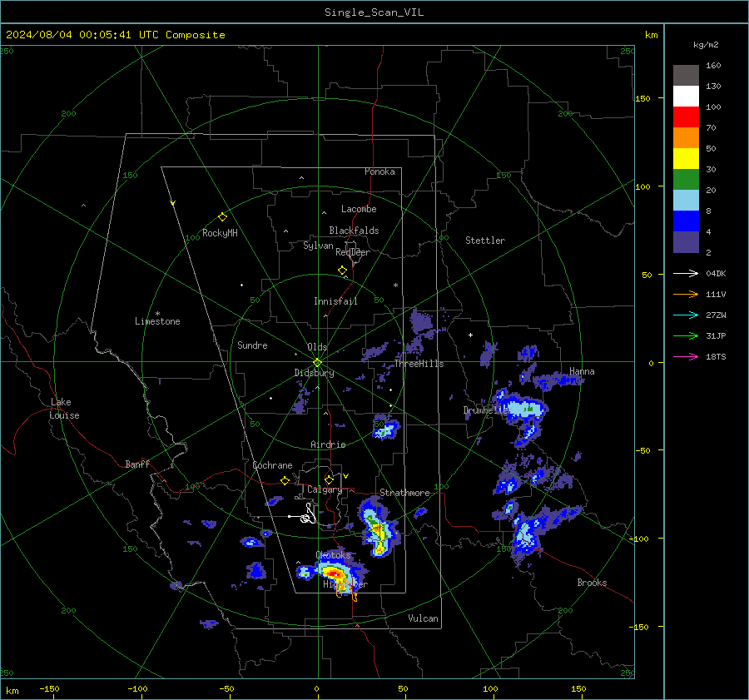Image resolution: width=749 pixels, height=700 pixels.
Task: Click the Blackfalds town label
Action: [x=354, y=231]
